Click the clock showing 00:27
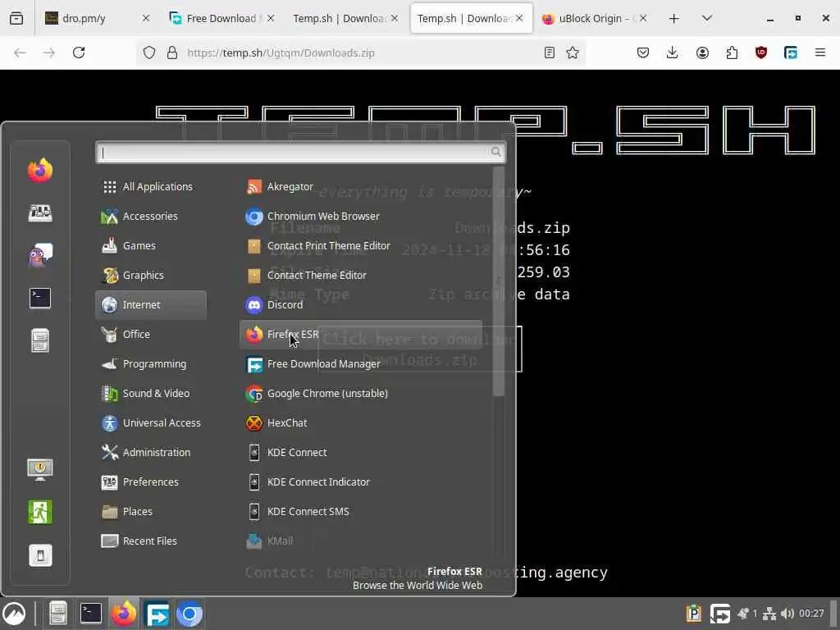840x630 pixels. pyautogui.click(x=811, y=614)
